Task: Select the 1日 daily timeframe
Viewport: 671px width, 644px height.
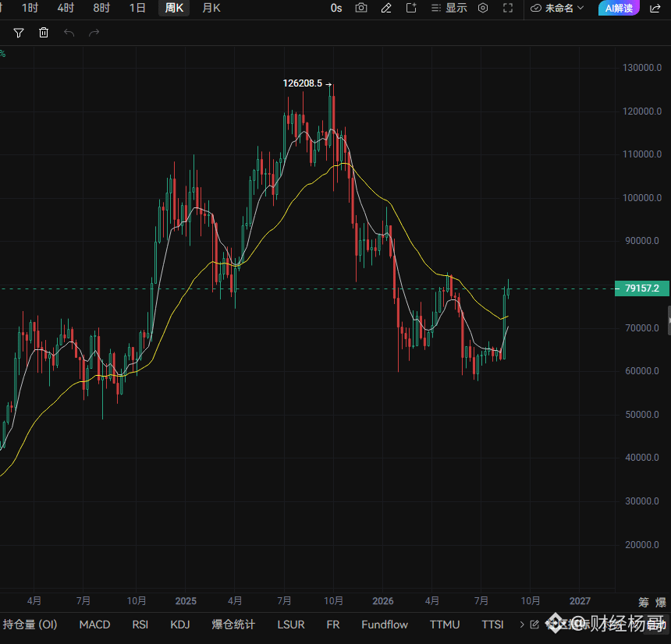Action: 137,8
